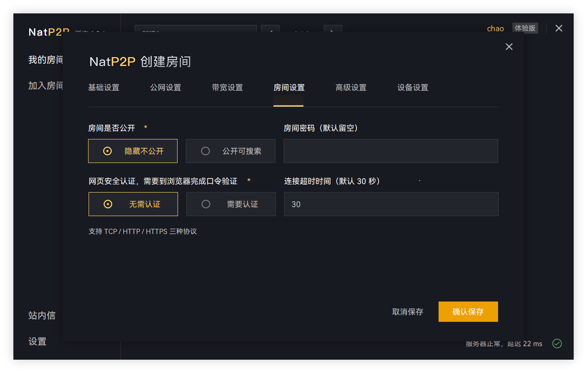Pick the 无需认证 radio option
The height and width of the screenshot is (374, 588).
coord(133,204)
